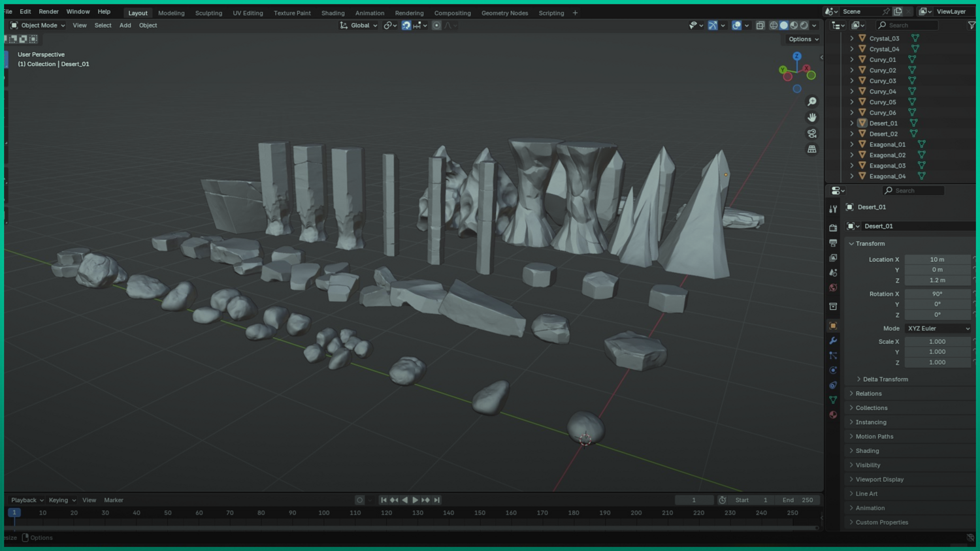Click the viewport pan hand icon
Screen dimensions: 980x551
pyautogui.click(x=812, y=118)
